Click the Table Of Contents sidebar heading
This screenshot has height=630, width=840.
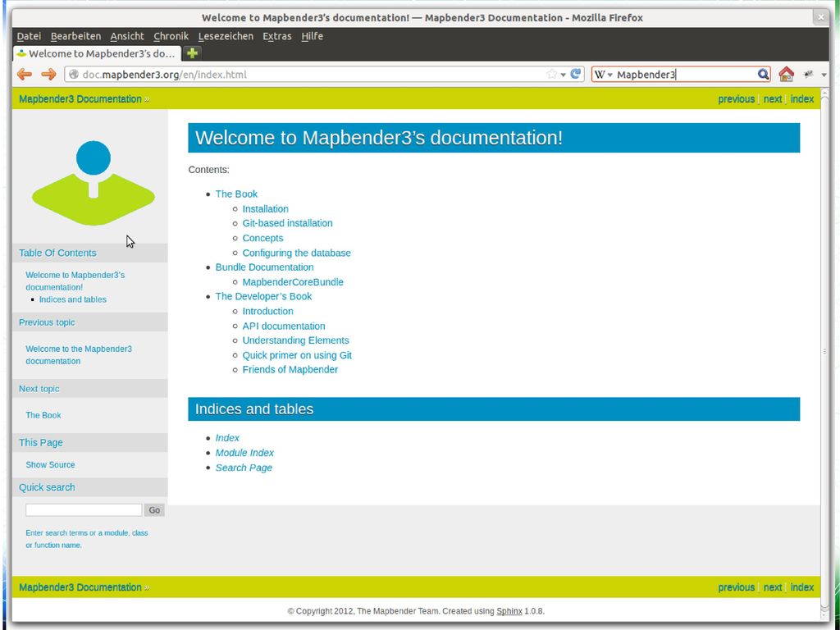point(57,253)
